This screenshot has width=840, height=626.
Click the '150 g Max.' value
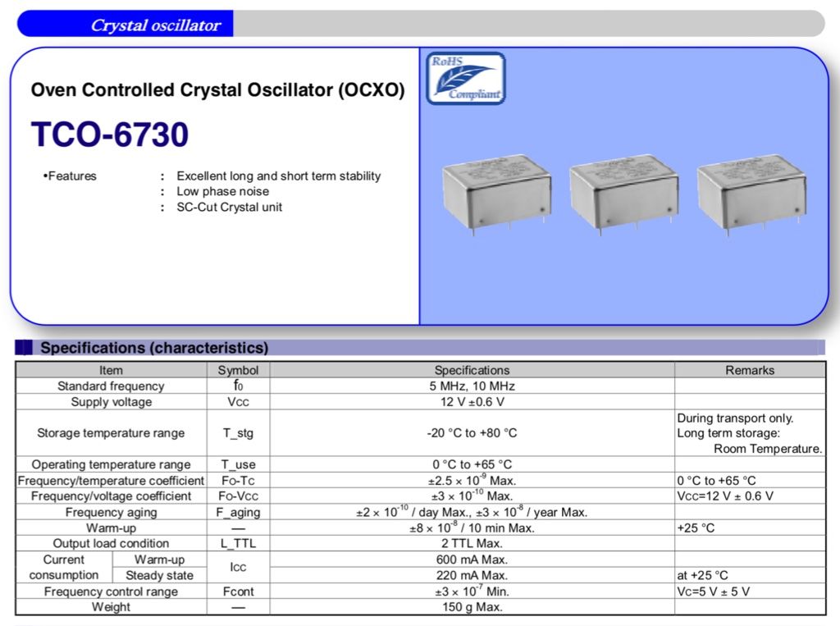[x=472, y=606]
